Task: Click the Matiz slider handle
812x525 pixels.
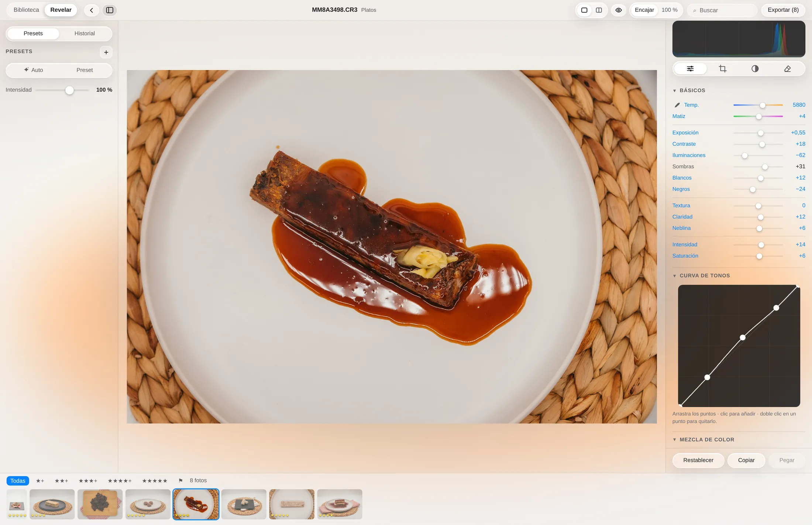Action: tap(759, 117)
